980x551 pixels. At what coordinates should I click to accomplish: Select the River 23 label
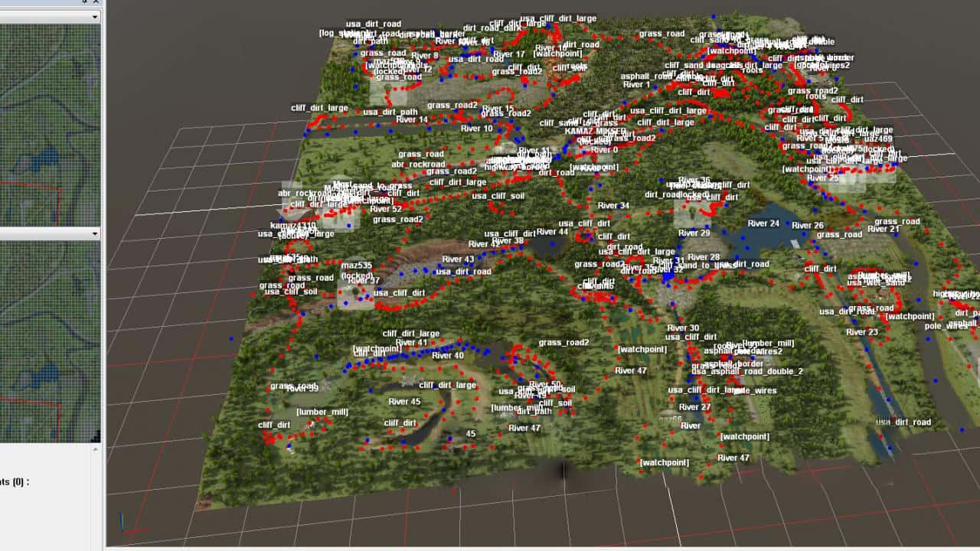862,332
